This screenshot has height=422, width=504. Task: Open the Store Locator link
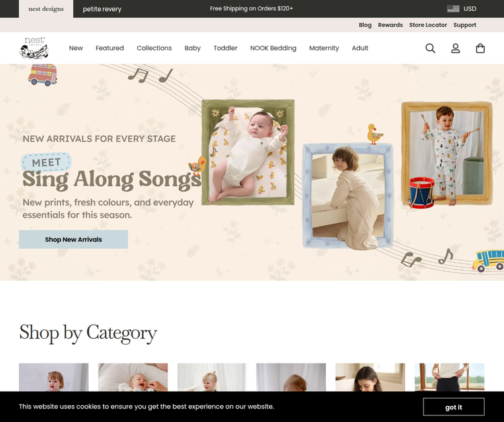428,25
